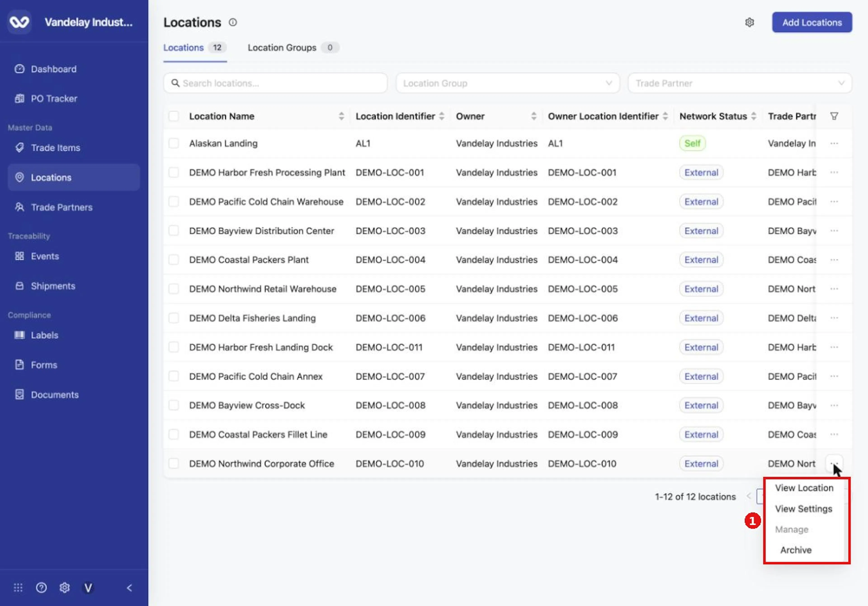
Task: Click the column filter funnel icon
Action: pyautogui.click(x=834, y=116)
